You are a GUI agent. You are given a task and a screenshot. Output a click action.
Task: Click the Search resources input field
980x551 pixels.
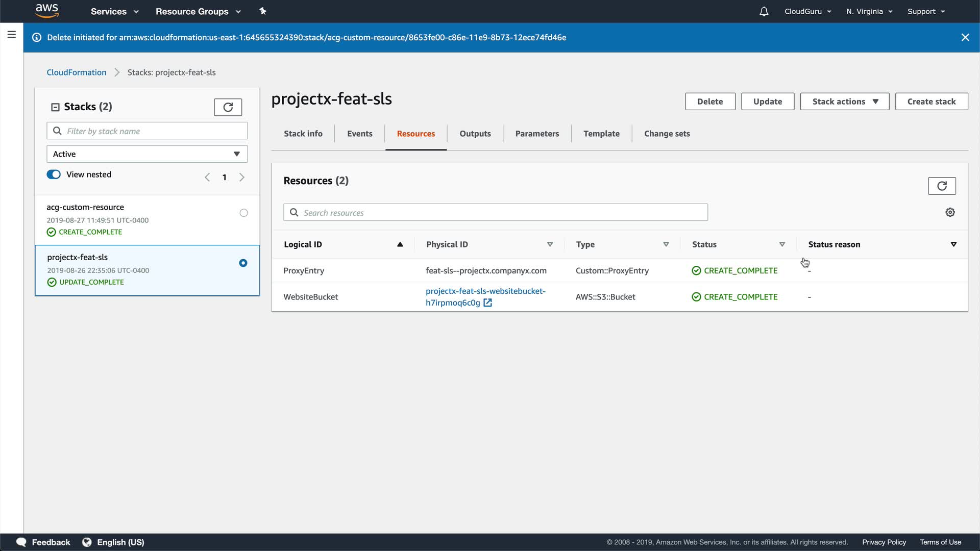[495, 213]
